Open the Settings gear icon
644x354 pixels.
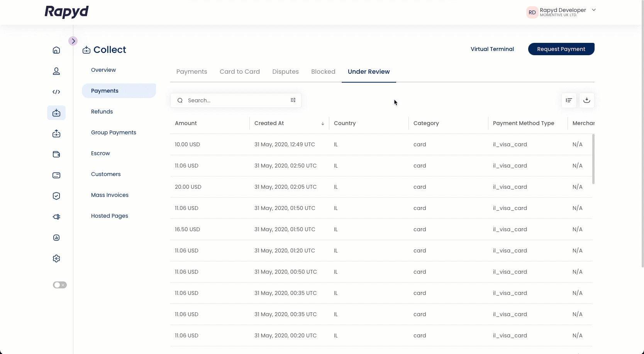(56, 259)
